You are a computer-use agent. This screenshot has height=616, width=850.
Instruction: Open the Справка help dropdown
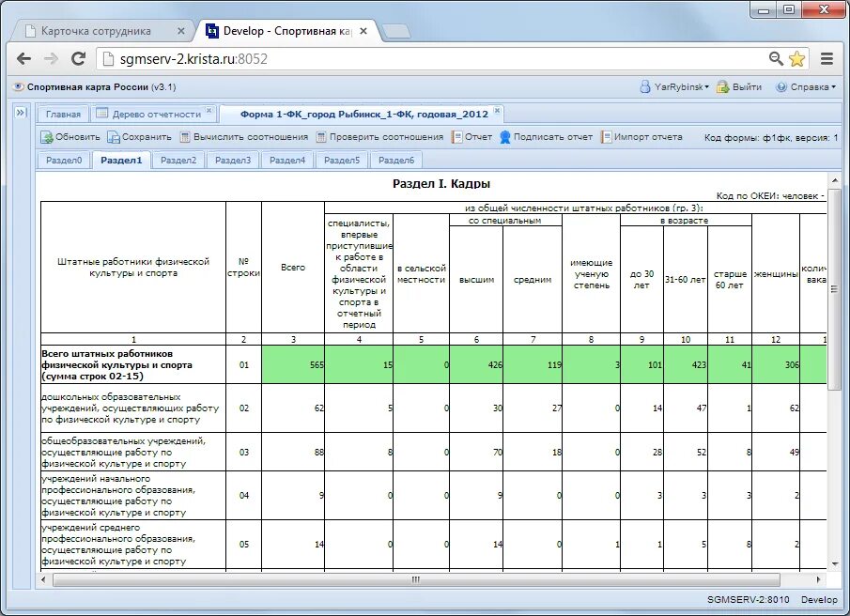point(806,86)
